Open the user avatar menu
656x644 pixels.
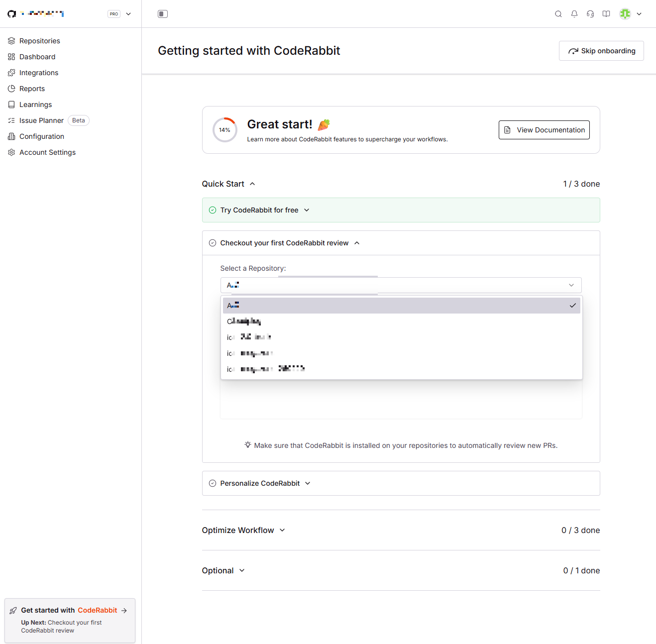click(x=625, y=14)
